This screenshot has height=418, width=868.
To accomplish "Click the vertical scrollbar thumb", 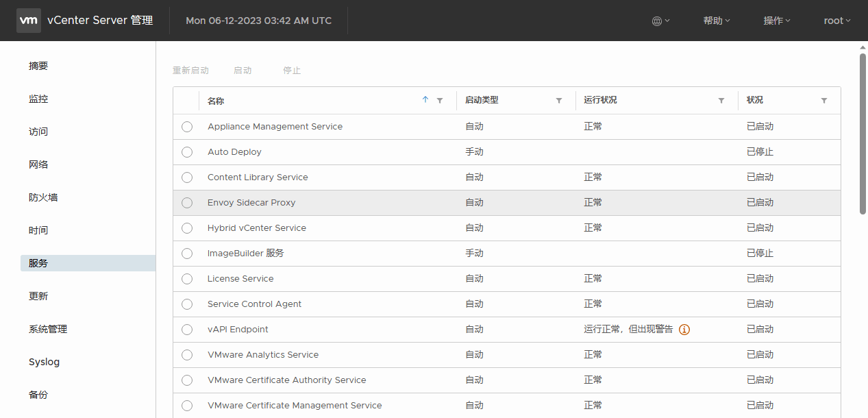I will (x=863, y=134).
